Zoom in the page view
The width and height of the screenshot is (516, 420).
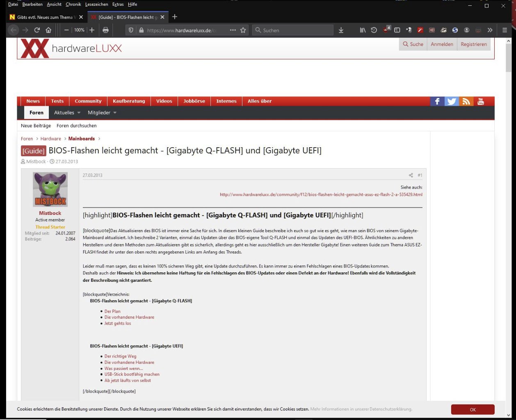tap(92, 30)
